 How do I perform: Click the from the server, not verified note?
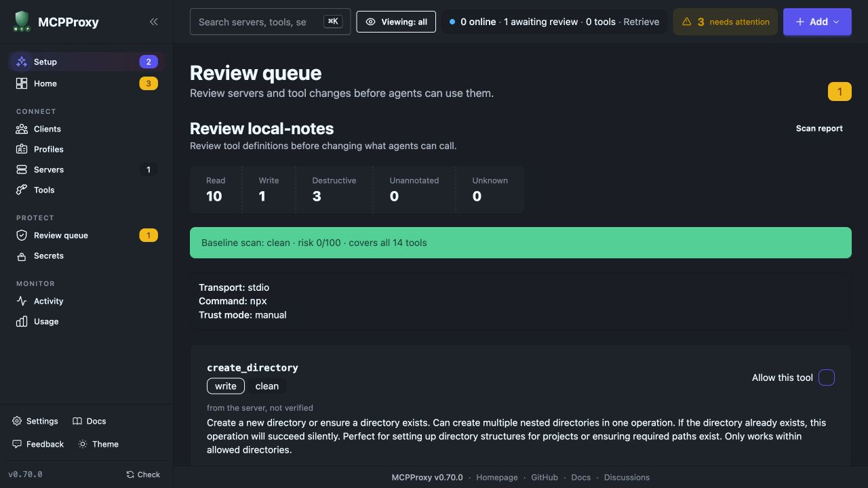(x=260, y=408)
